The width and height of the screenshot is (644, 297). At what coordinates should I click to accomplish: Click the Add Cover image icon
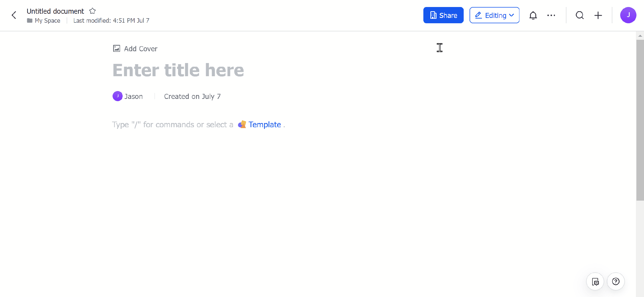pyautogui.click(x=117, y=48)
